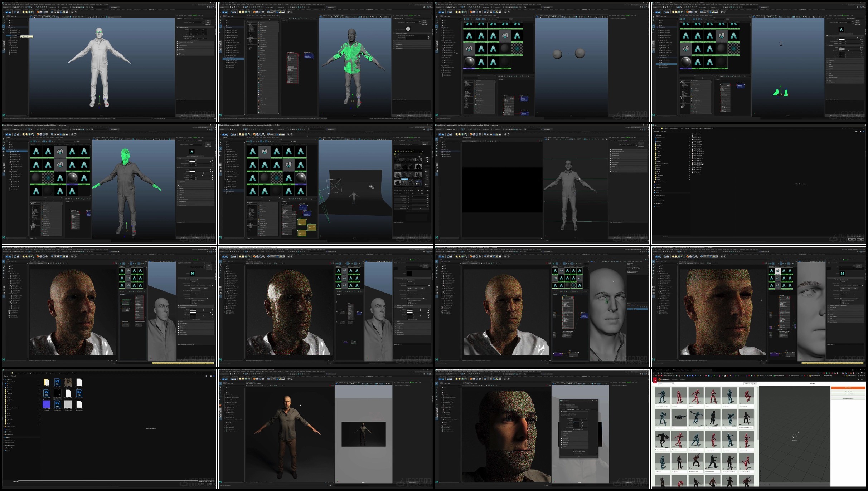The height and width of the screenshot is (491, 868).
Task: Click the blue help icon in thumbnail file dialog
Action: pos(214,376)
